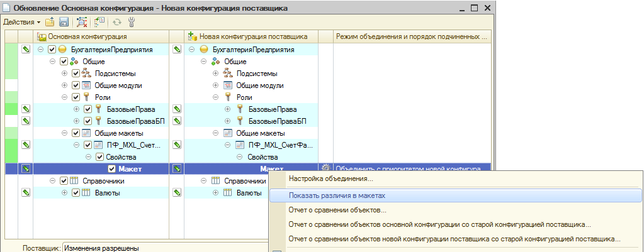This screenshot has width=644, height=252.
Task: Click middle pencil icon beside new ПФ_MXL_СчетФа
Action: [x=177, y=145]
